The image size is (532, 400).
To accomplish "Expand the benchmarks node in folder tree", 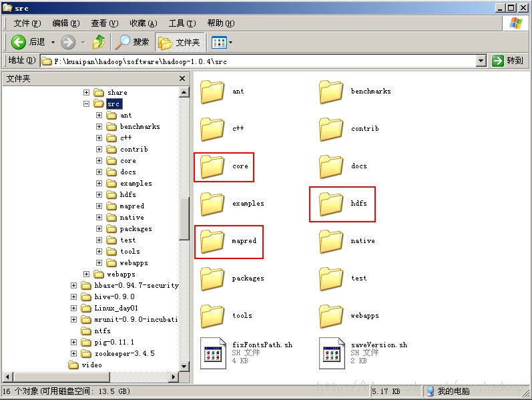I will click(99, 126).
